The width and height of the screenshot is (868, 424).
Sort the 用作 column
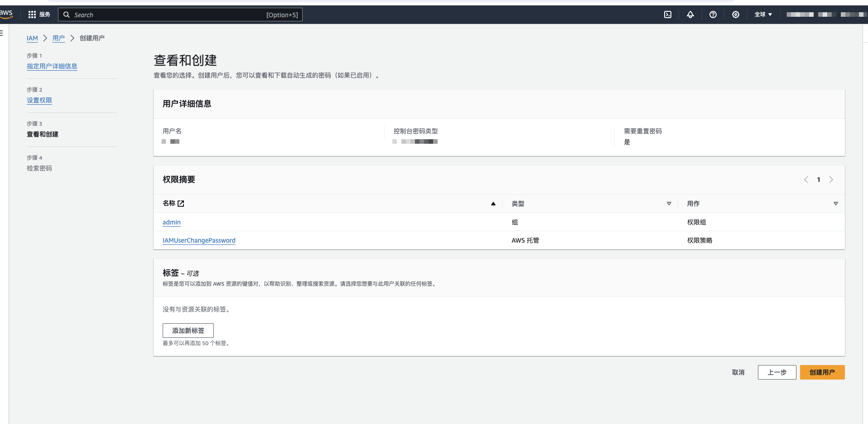836,204
